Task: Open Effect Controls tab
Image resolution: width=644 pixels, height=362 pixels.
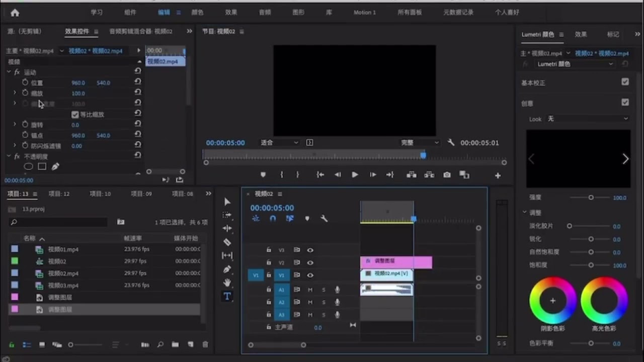Action: pos(77,31)
